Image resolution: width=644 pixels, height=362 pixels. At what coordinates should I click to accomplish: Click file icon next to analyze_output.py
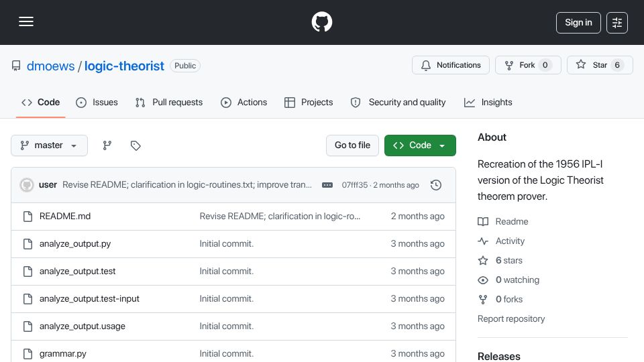(x=28, y=244)
